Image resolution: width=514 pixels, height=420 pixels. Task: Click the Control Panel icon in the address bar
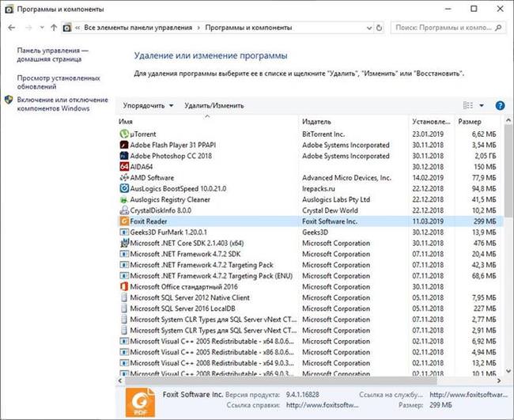(x=67, y=28)
